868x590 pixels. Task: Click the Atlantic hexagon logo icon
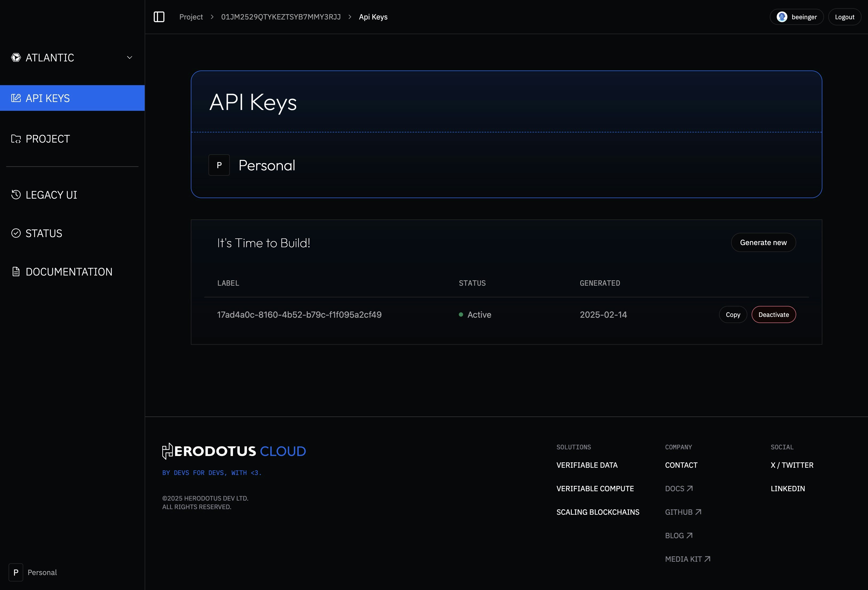click(x=16, y=57)
